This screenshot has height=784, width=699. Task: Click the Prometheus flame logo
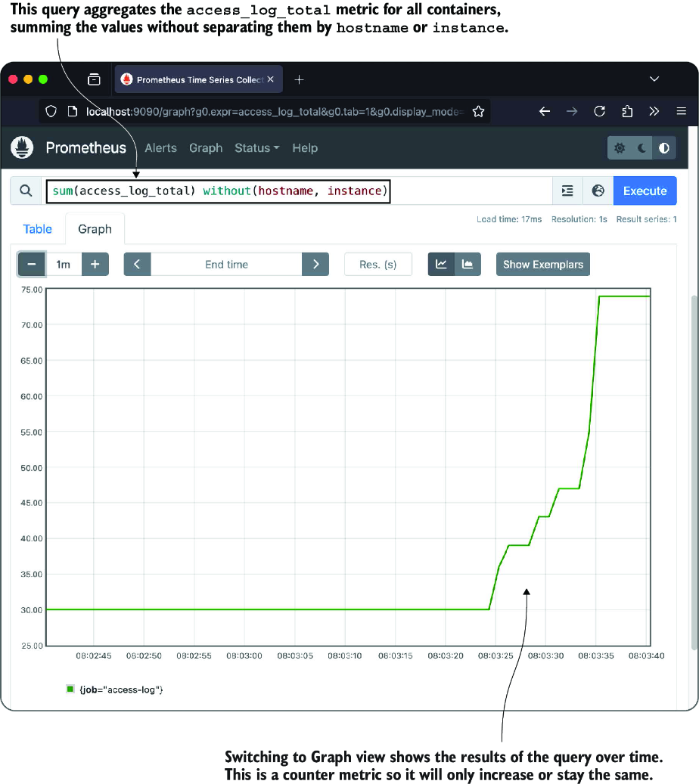click(x=22, y=147)
